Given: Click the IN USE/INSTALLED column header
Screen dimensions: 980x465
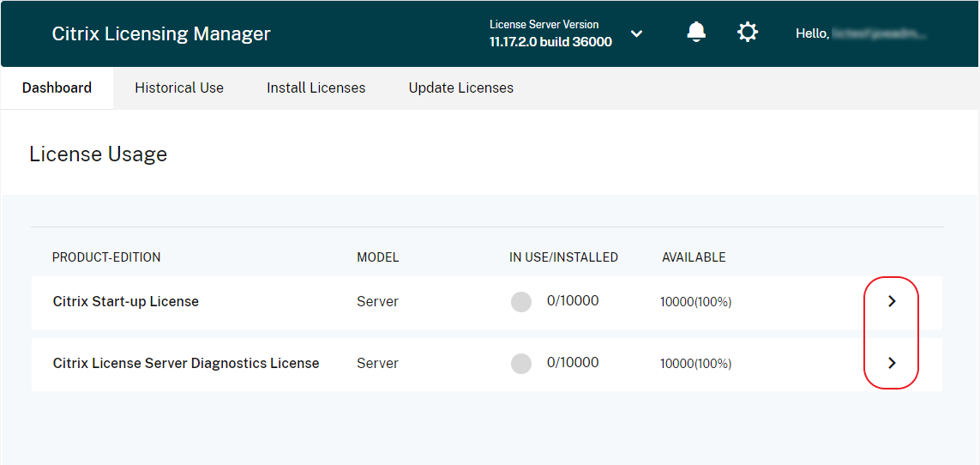Looking at the screenshot, I should point(563,257).
